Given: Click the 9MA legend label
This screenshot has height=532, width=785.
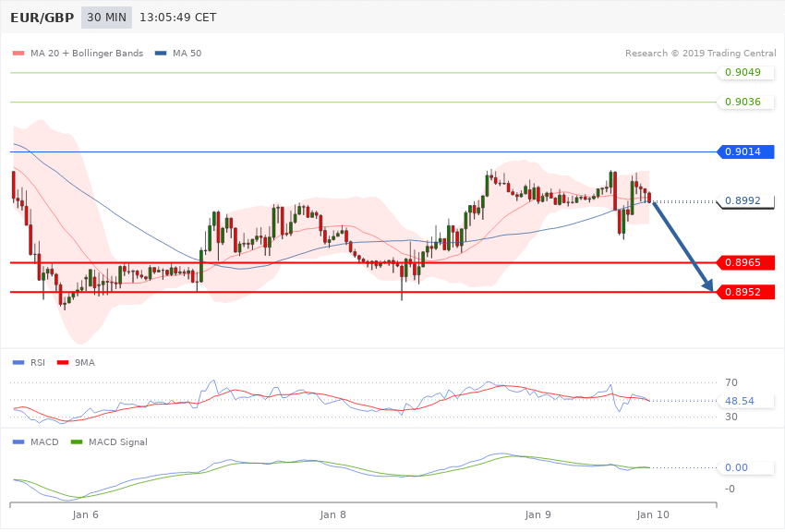Looking at the screenshot, I should point(85,363).
